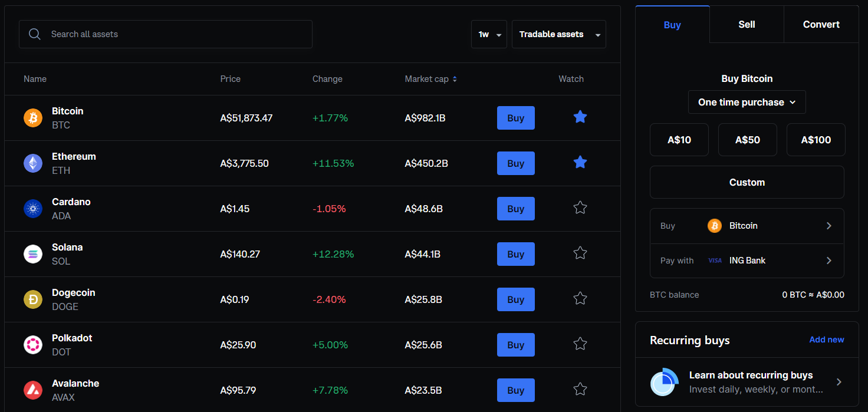
Task: Switch to the Convert tab
Action: click(821, 24)
